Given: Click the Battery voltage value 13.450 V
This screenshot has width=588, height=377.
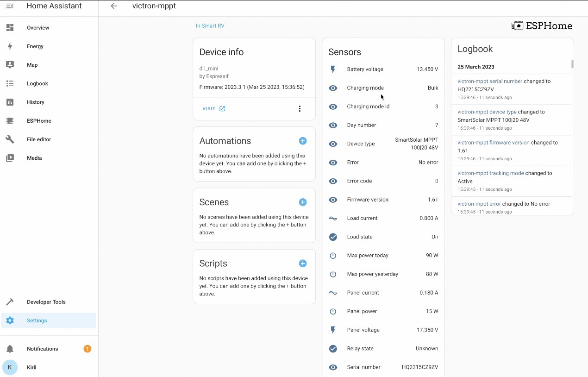Looking at the screenshot, I should pos(427,69).
